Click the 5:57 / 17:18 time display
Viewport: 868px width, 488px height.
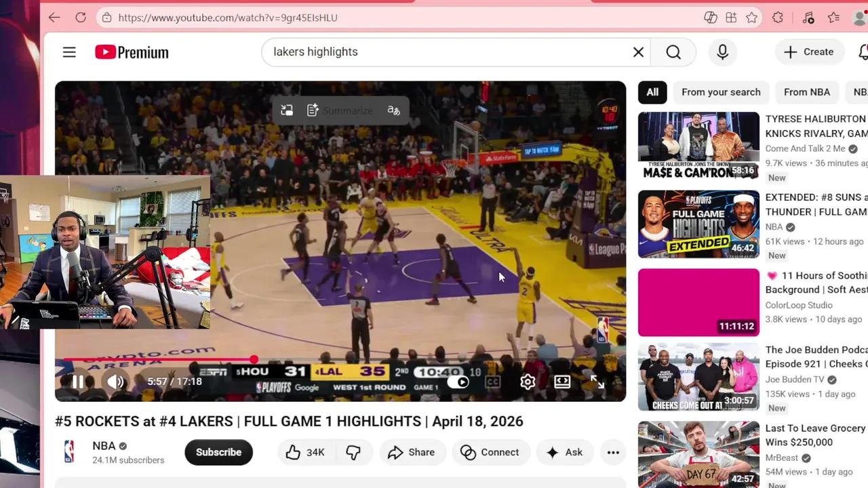coord(174,382)
